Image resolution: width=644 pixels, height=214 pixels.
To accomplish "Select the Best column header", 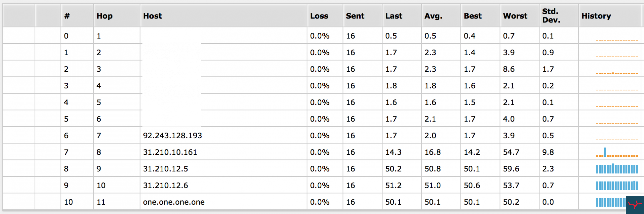I will (473, 16).
